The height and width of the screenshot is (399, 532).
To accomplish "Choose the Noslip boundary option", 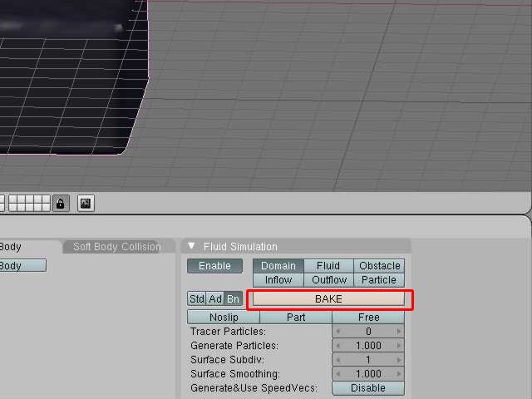I will tap(224, 318).
